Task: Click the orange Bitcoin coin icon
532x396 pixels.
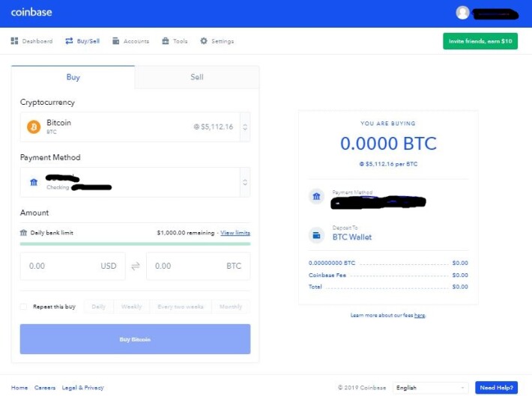Action: pyautogui.click(x=34, y=127)
